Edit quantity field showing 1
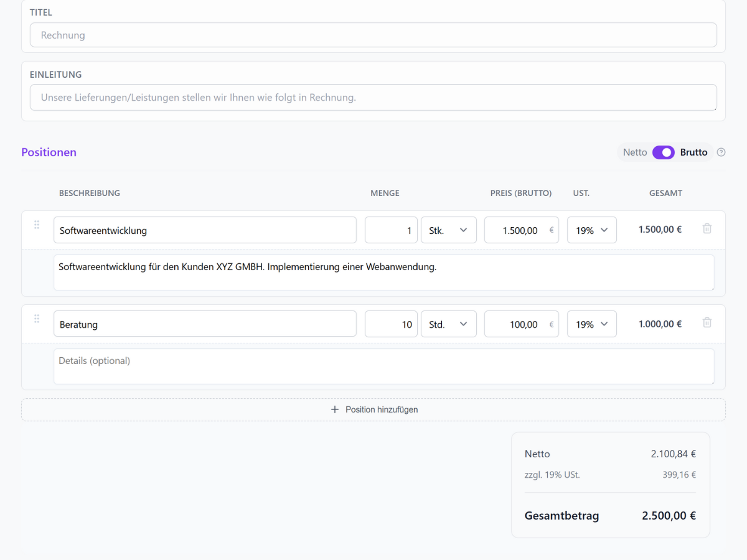 (391, 230)
